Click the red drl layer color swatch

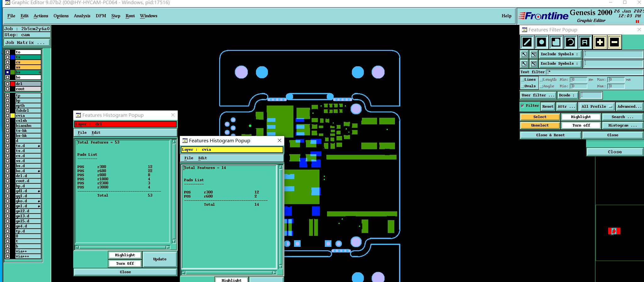click(13, 84)
